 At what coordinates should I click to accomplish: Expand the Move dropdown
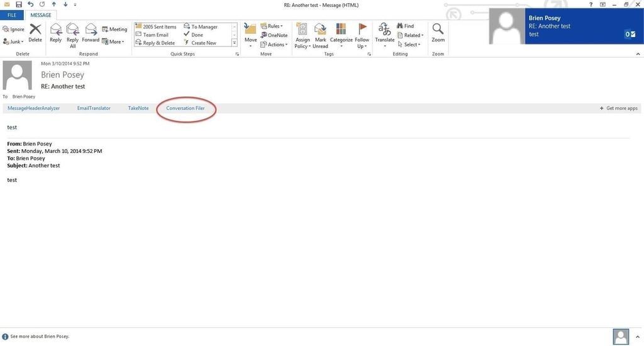click(250, 36)
